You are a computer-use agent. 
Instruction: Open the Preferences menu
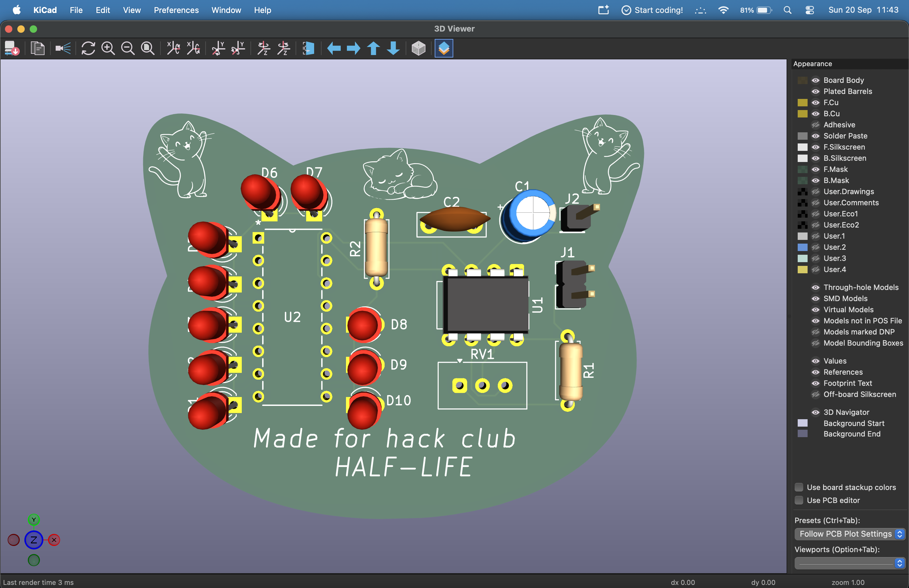point(176,10)
